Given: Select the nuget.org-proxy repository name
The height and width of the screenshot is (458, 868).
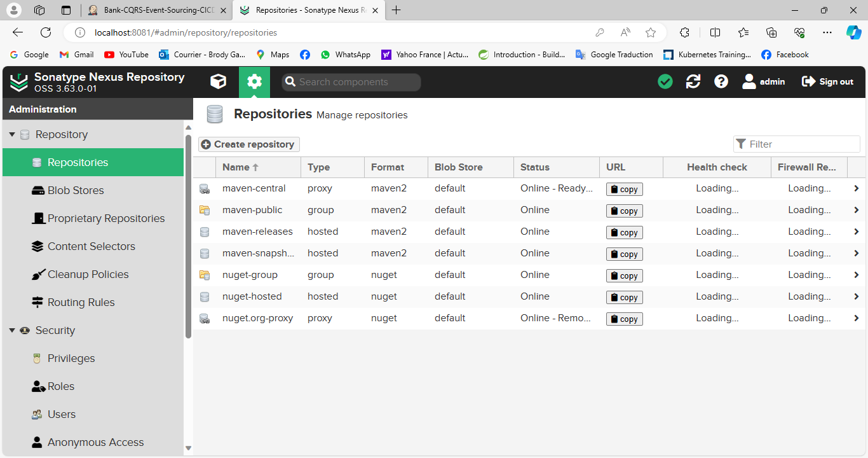Looking at the screenshot, I should click(257, 318).
